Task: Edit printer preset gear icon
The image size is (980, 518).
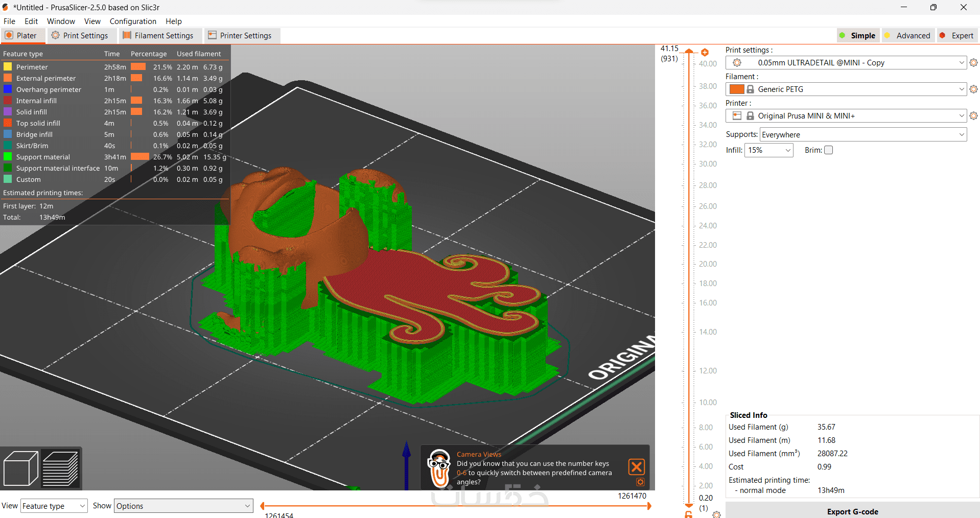Action: (x=973, y=116)
